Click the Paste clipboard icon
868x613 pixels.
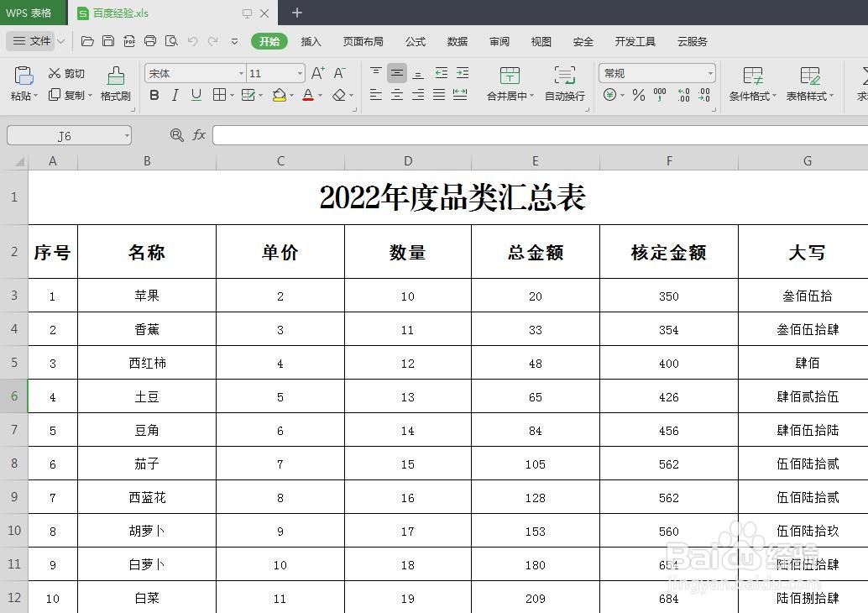click(24, 76)
